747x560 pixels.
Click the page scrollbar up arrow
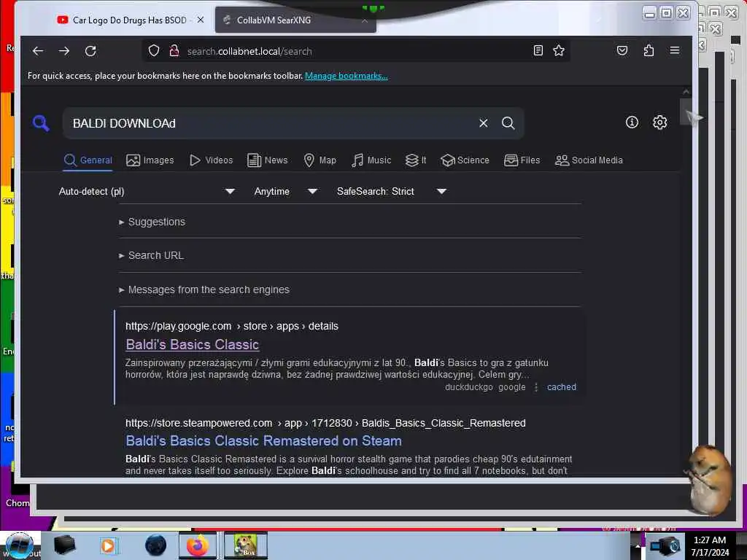pos(686,91)
